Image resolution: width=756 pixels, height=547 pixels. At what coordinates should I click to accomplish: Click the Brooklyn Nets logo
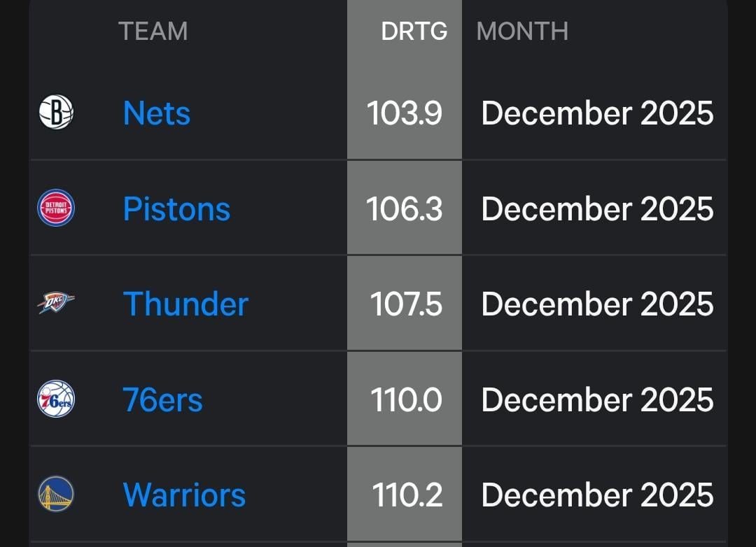click(x=55, y=113)
